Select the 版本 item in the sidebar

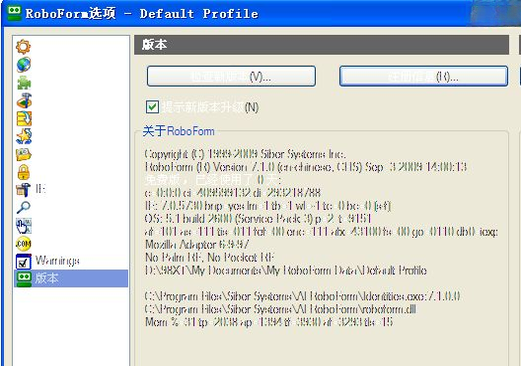pyautogui.click(x=71, y=278)
